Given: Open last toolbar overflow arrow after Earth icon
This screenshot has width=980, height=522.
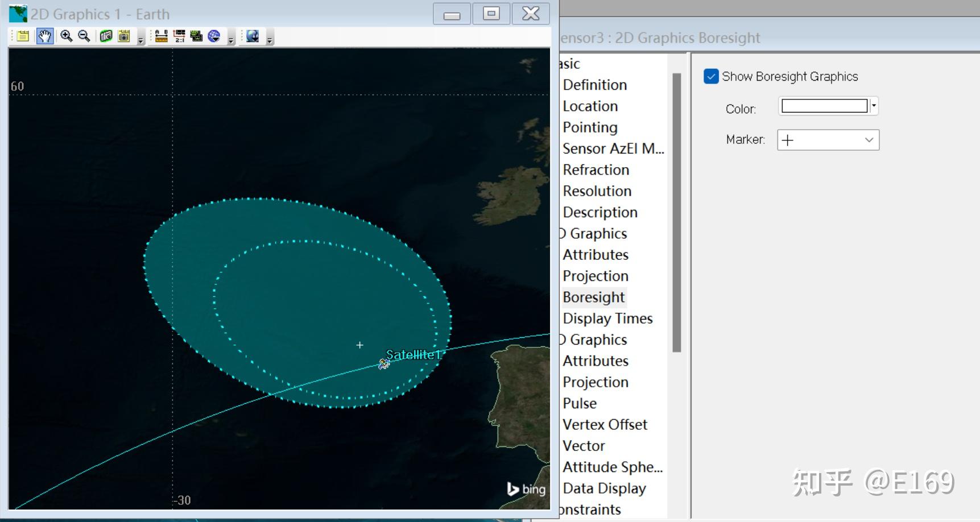Looking at the screenshot, I should pos(270,39).
